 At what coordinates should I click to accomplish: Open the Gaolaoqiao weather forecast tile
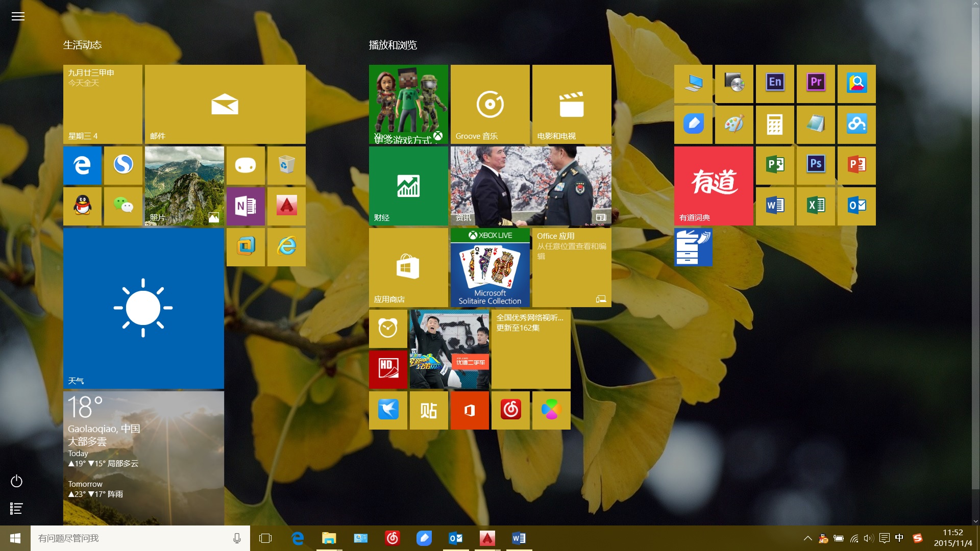point(143,458)
